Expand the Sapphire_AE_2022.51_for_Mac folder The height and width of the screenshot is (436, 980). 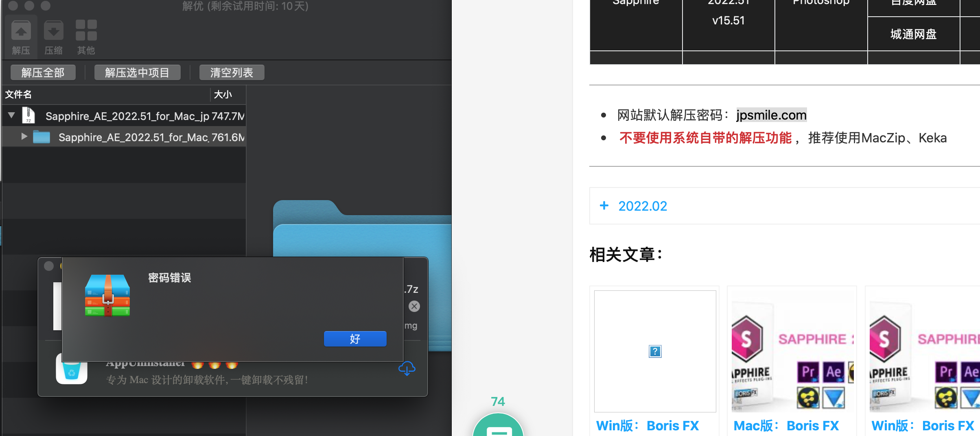coord(24,137)
